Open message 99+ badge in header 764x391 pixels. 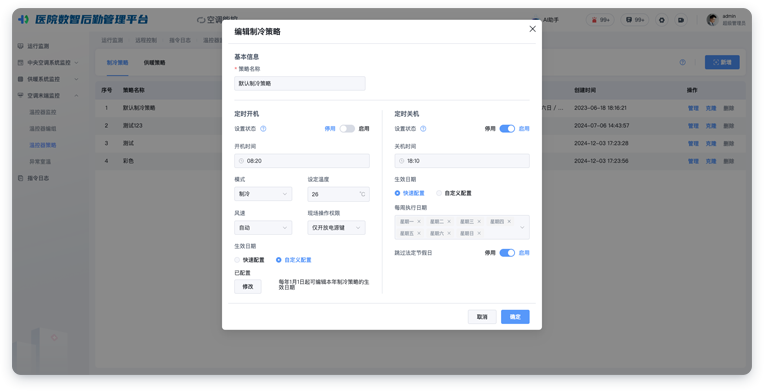(634, 20)
